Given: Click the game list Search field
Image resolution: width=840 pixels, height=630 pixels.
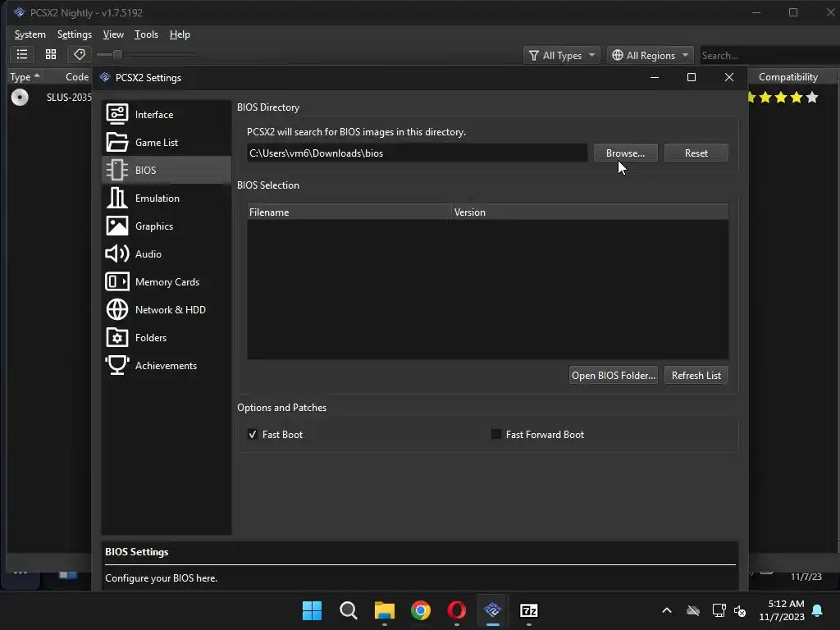Looking at the screenshot, I should 769,55.
